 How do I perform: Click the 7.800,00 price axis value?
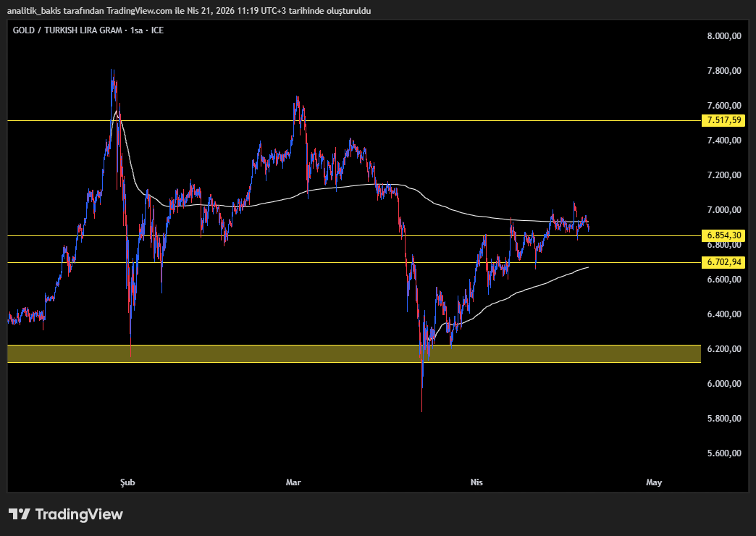(x=724, y=71)
